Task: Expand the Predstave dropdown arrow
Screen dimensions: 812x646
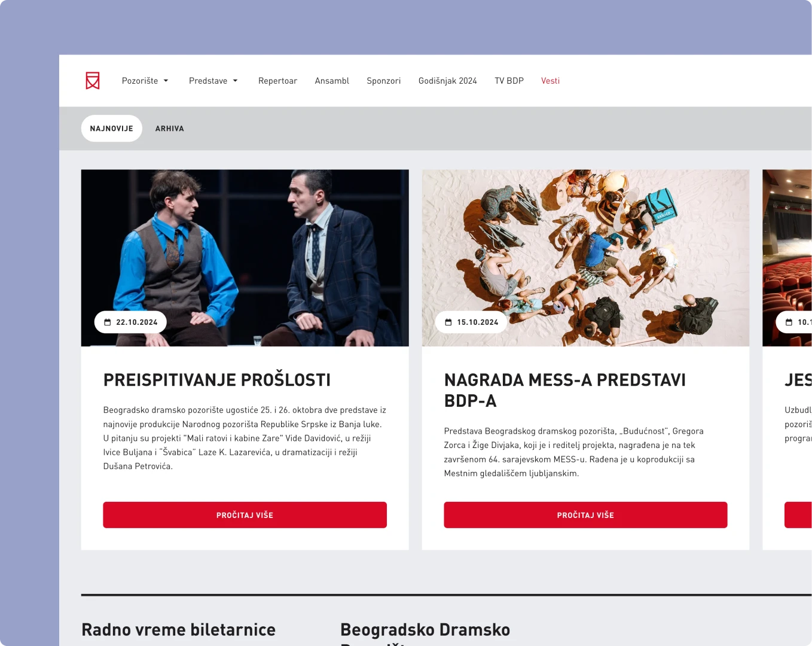Action: click(236, 81)
